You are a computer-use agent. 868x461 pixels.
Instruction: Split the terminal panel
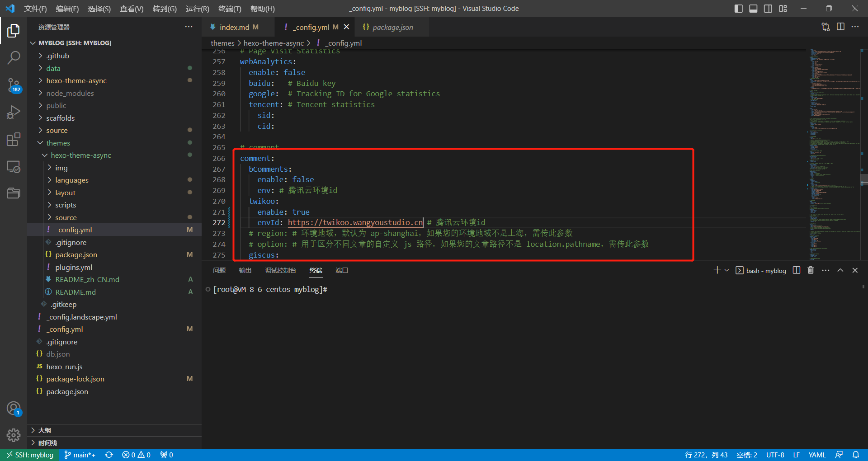(x=797, y=270)
